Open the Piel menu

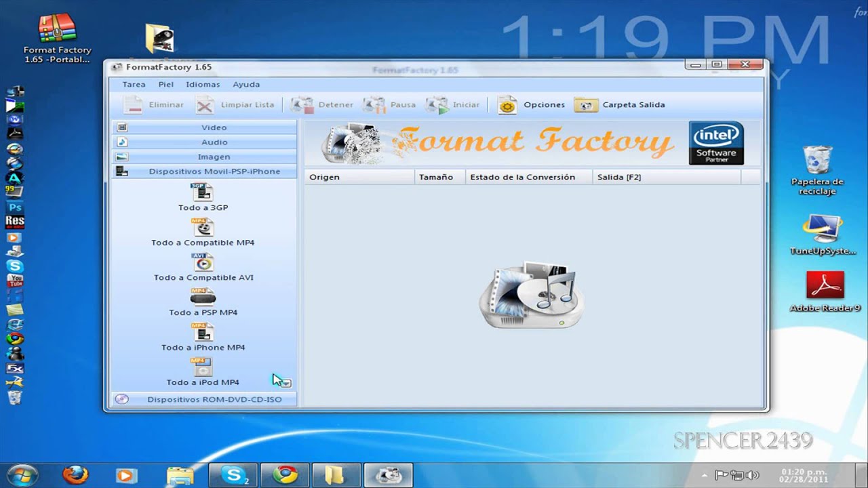[166, 85]
